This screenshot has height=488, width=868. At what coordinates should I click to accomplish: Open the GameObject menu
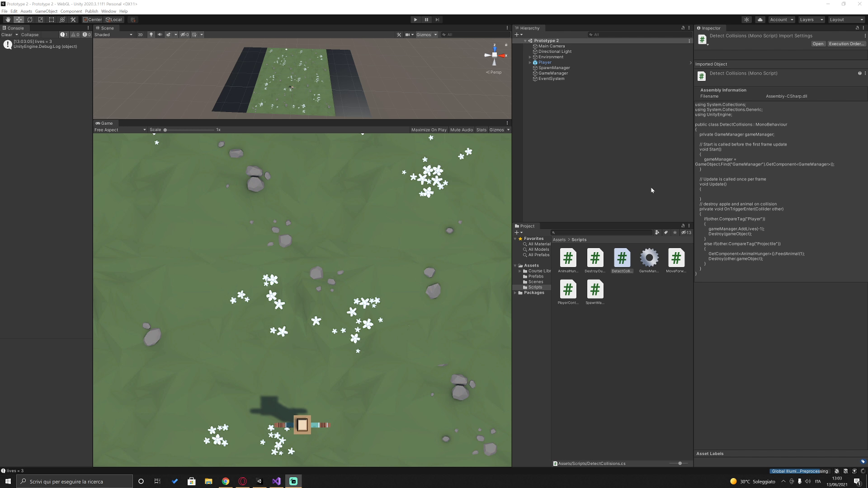click(46, 11)
